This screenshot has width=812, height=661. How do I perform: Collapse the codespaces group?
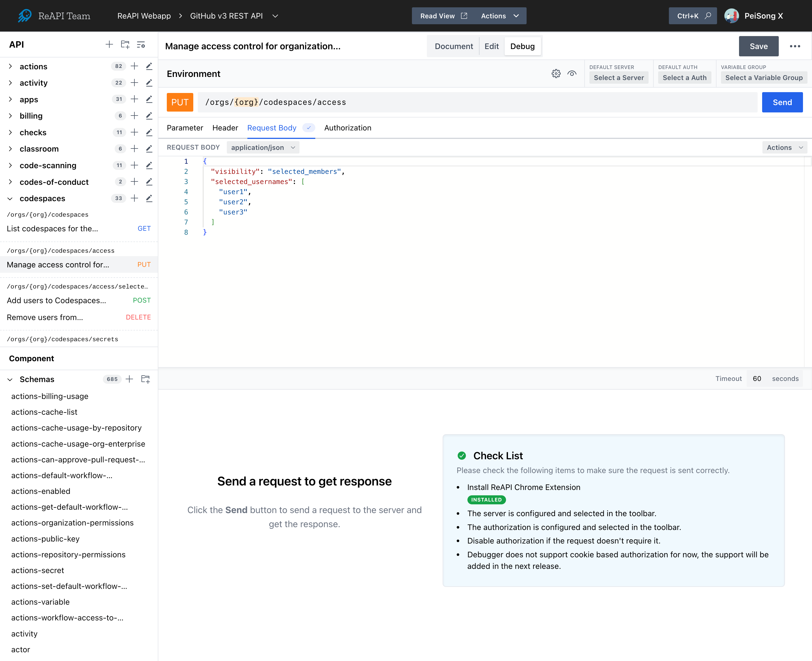[10, 199]
